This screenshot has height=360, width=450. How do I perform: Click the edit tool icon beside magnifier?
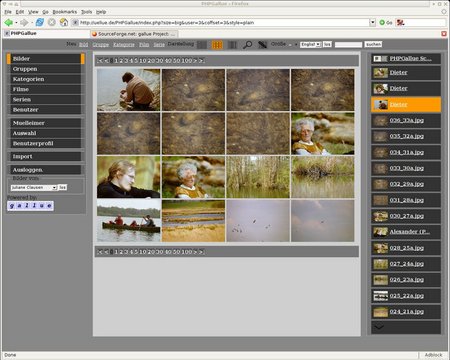click(x=262, y=45)
